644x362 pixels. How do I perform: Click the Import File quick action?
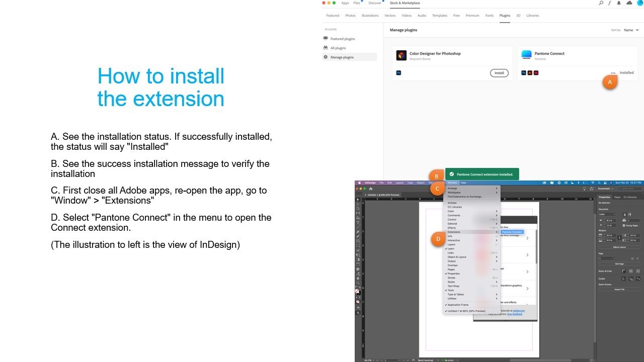(619, 289)
